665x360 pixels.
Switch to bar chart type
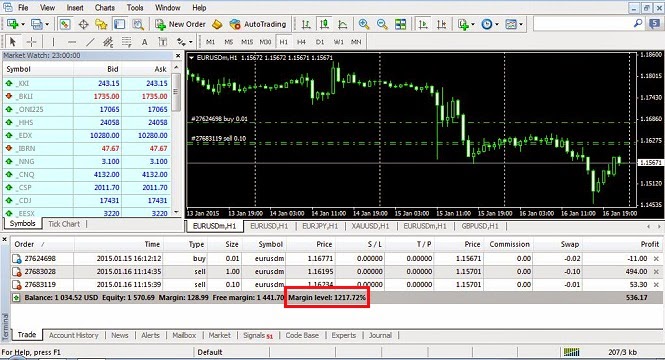306,25
